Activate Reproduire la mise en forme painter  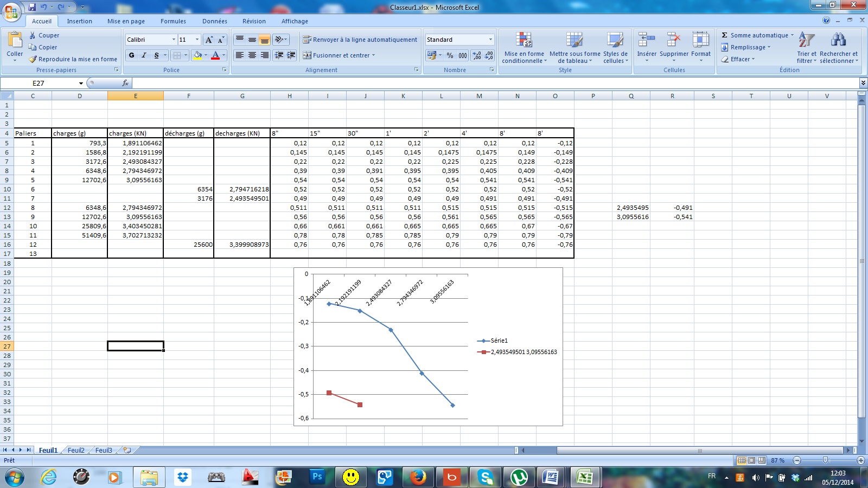(73, 59)
